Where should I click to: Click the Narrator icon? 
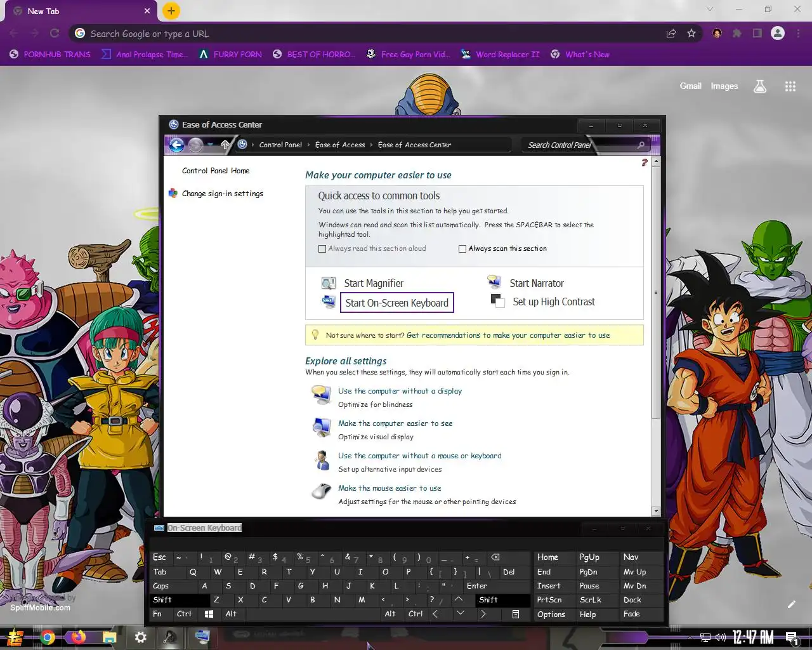pos(494,281)
